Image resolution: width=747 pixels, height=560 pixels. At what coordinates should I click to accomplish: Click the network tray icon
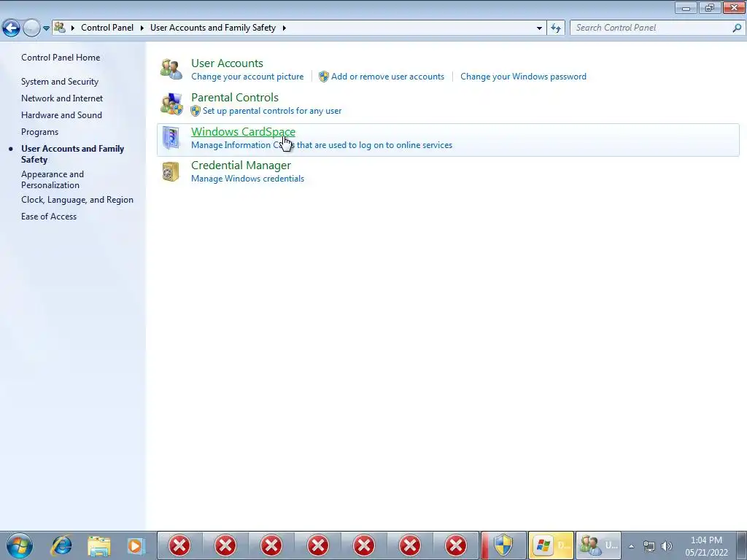click(x=649, y=546)
